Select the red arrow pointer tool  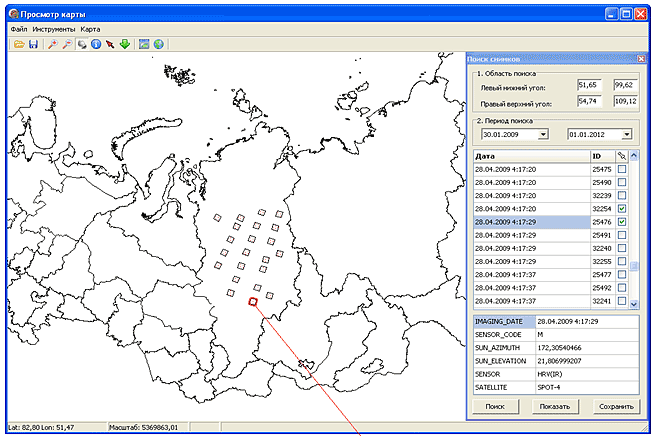tap(110, 45)
